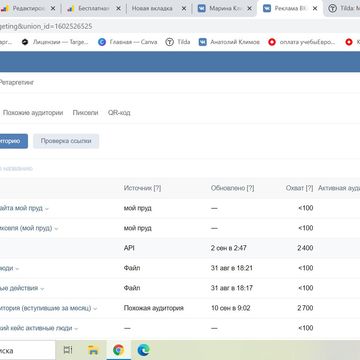Click the Проверка ссылки button

click(66, 141)
